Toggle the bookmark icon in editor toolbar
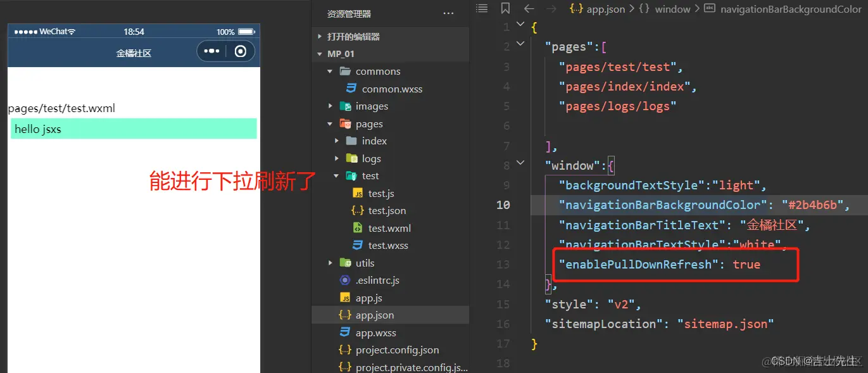 tap(505, 9)
